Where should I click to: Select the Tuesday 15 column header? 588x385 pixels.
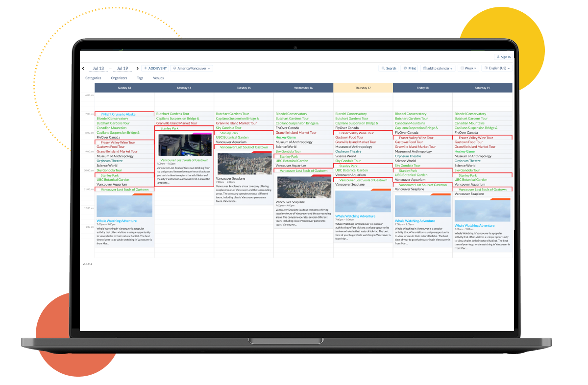[x=244, y=88]
